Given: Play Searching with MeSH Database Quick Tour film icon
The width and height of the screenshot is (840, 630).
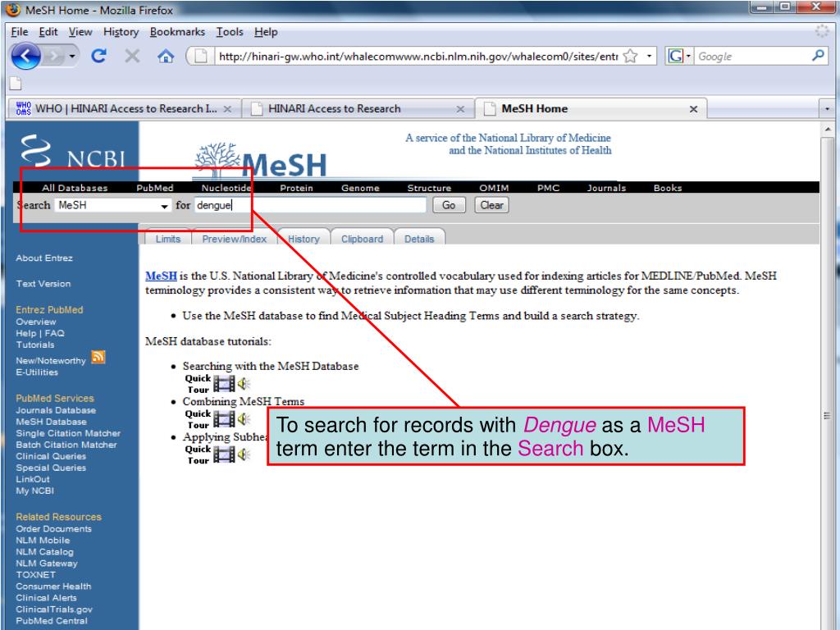Looking at the screenshot, I should [x=224, y=384].
